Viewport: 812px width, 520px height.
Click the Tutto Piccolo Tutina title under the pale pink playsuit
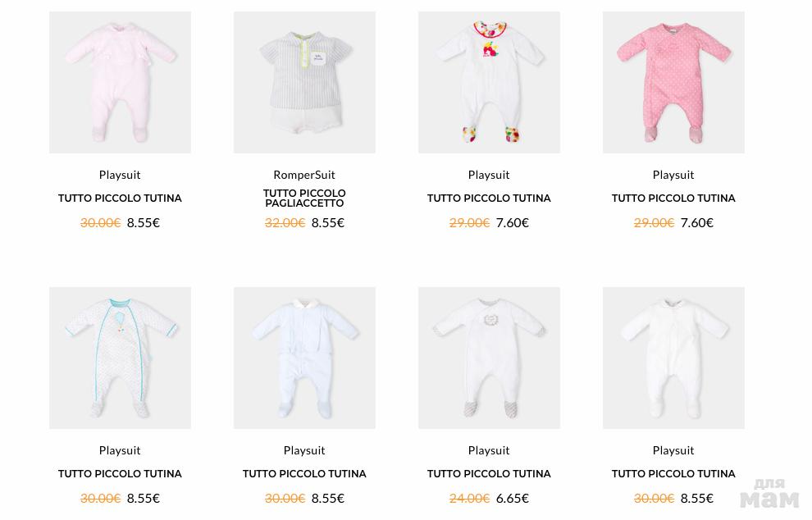(x=120, y=198)
